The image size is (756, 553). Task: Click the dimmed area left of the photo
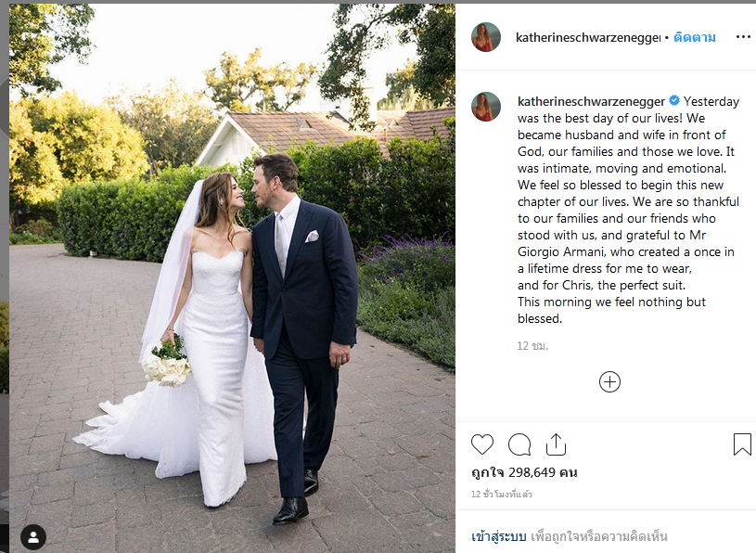click(5, 278)
